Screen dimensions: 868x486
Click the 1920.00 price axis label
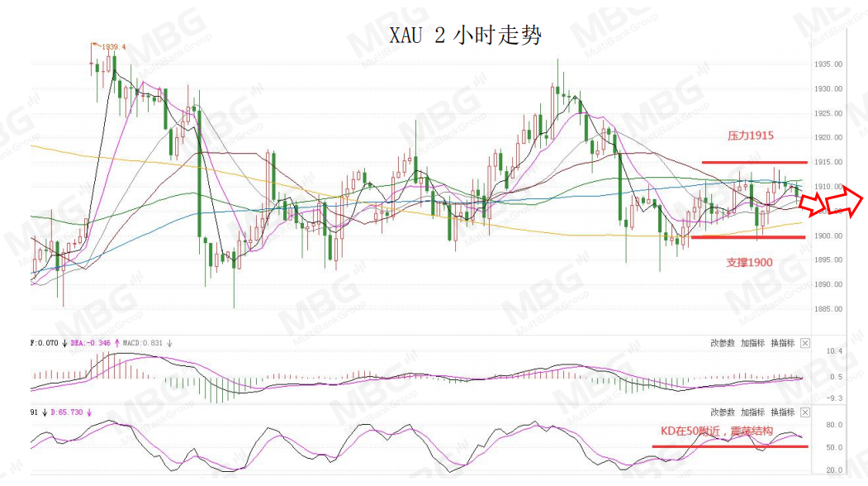coord(828,137)
